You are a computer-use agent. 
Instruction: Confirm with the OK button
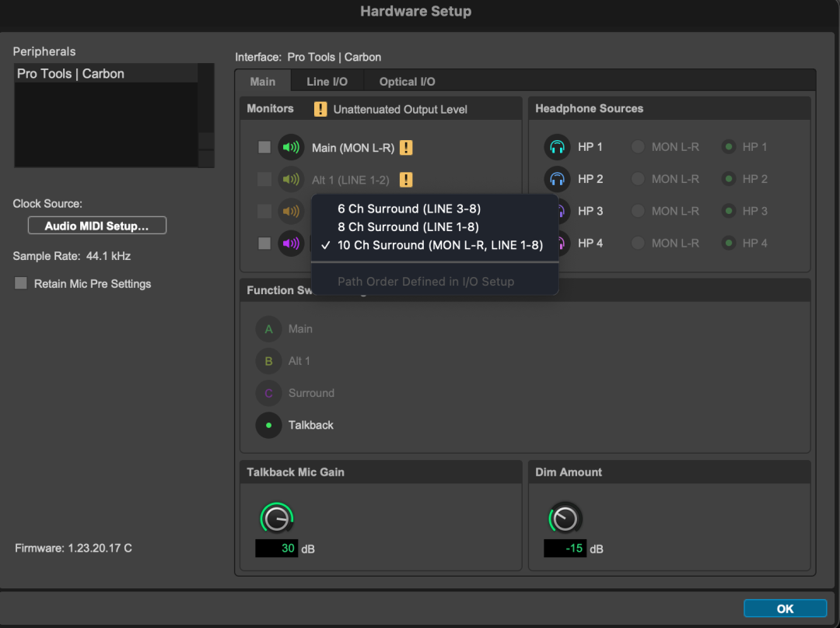click(785, 609)
